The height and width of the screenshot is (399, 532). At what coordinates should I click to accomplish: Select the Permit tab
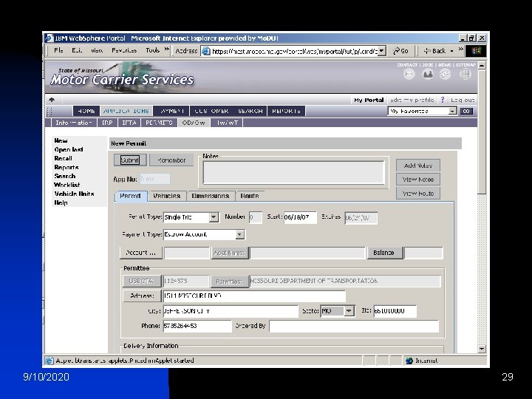click(x=130, y=196)
